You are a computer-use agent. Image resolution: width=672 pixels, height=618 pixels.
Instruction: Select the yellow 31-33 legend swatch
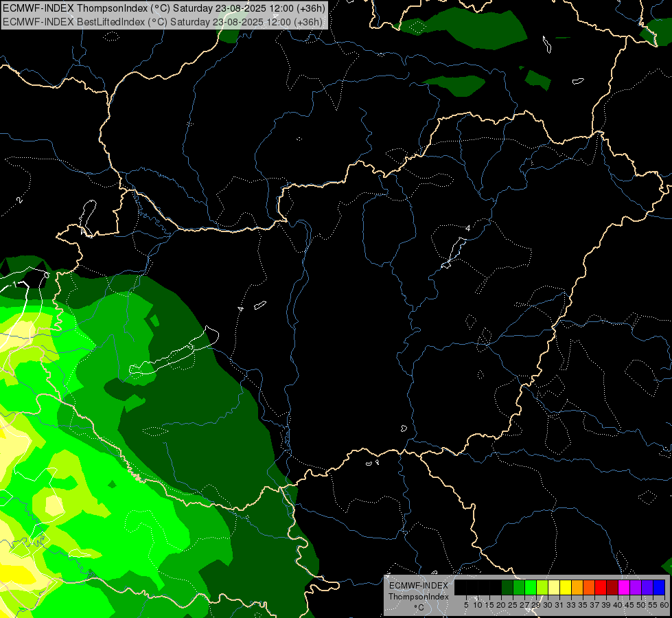566,587
